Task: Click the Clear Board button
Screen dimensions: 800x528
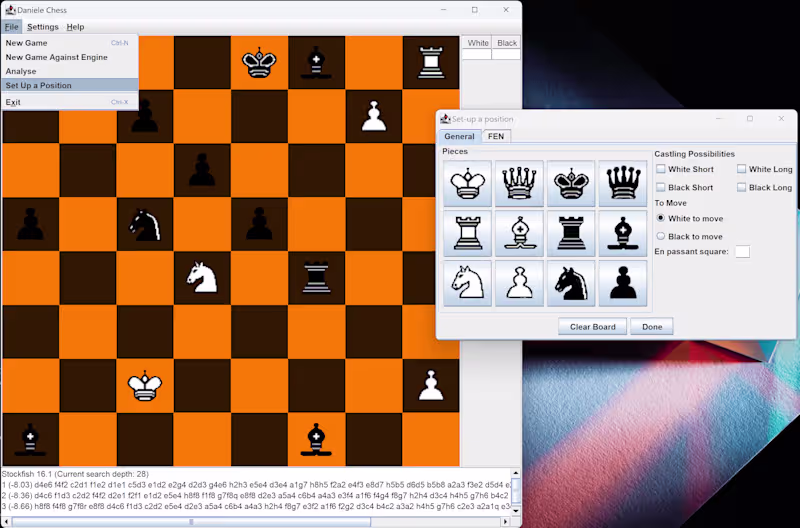Action: coord(592,326)
